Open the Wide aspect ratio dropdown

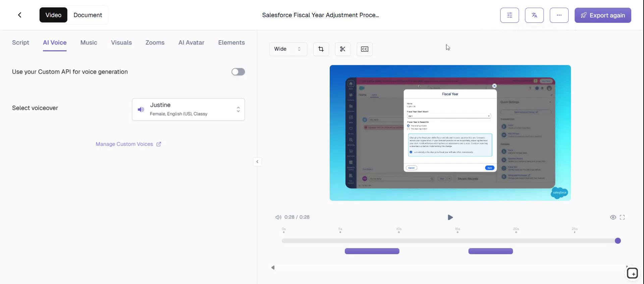(x=288, y=49)
